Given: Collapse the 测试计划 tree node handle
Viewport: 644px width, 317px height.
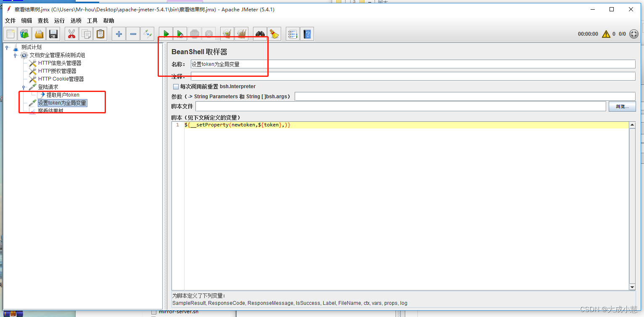Looking at the screenshot, I should (x=7, y=47).
